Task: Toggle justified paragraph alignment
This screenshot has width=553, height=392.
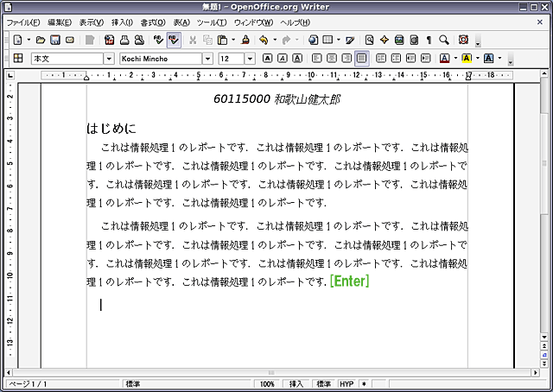Action: pos(361,59)
